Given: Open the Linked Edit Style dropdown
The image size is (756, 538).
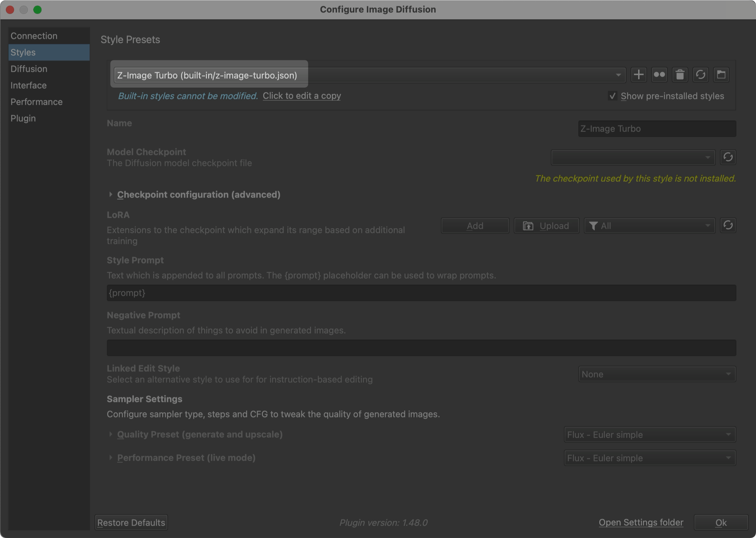Looking at the screenshot, I should (x=657, y=374).
